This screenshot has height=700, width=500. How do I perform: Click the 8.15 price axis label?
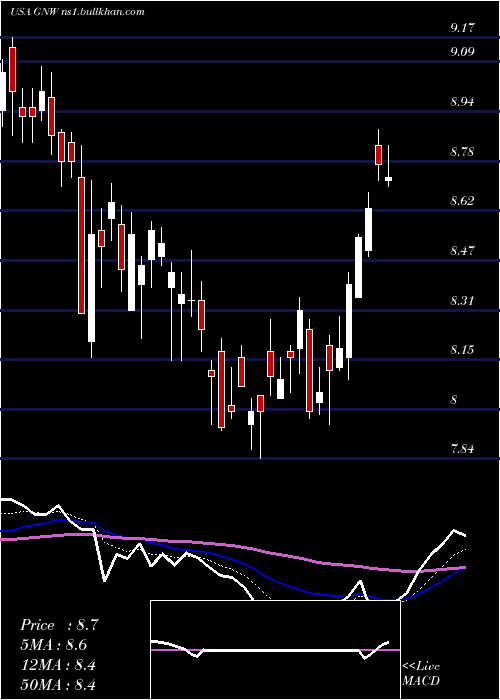tap(462, 350)
